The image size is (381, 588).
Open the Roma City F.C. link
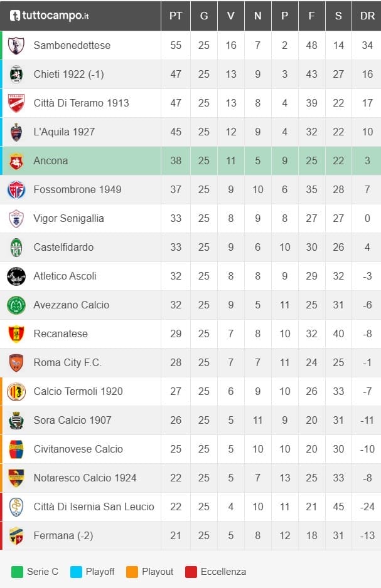[x=67, y=363]
